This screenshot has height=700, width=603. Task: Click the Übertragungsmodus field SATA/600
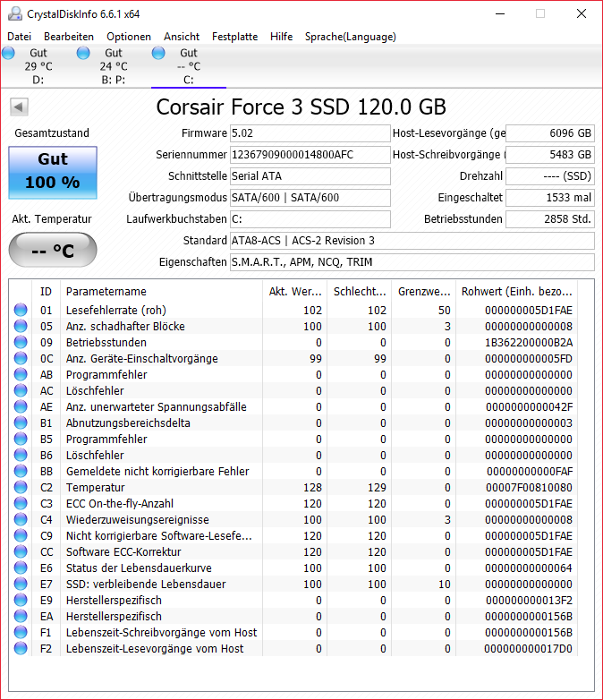(310, 197)
